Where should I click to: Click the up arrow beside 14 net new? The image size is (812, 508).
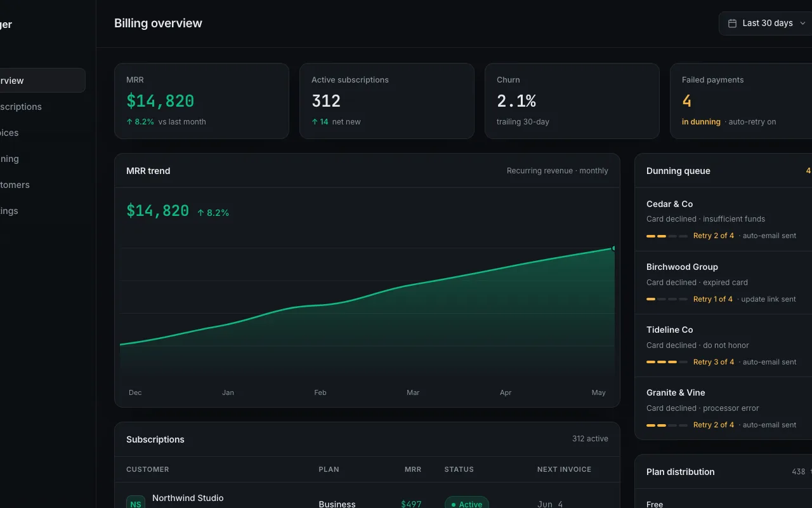tap(315, 122)
